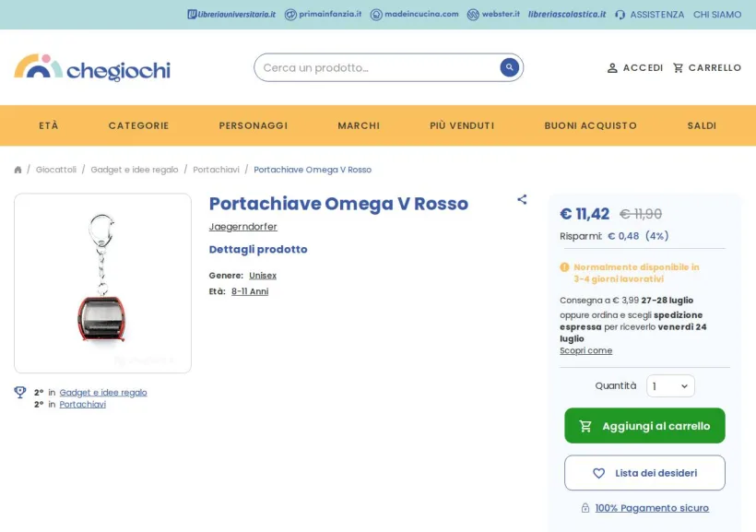Click the keychain product image
This screenshot has height=532, width=756.
[102, 283]
